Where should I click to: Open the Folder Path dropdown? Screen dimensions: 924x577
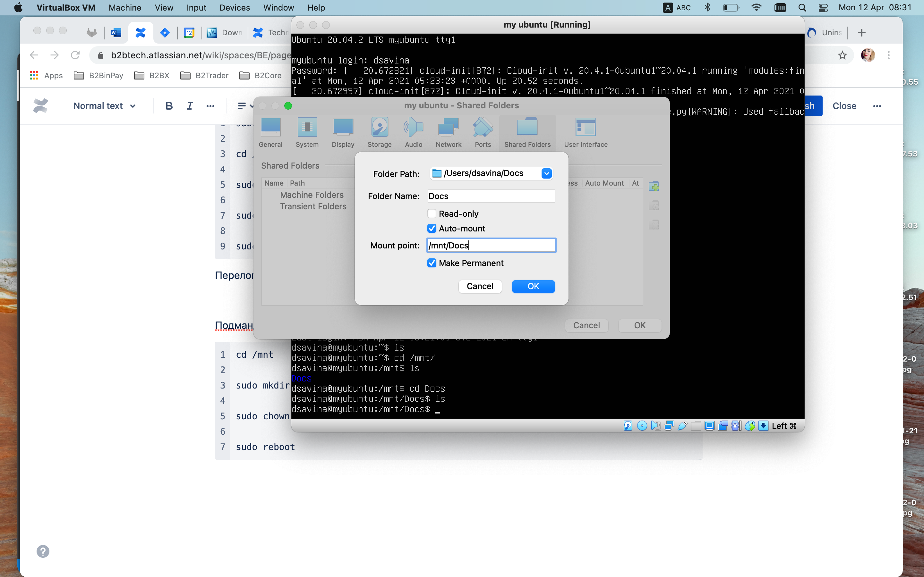(546, 173)
